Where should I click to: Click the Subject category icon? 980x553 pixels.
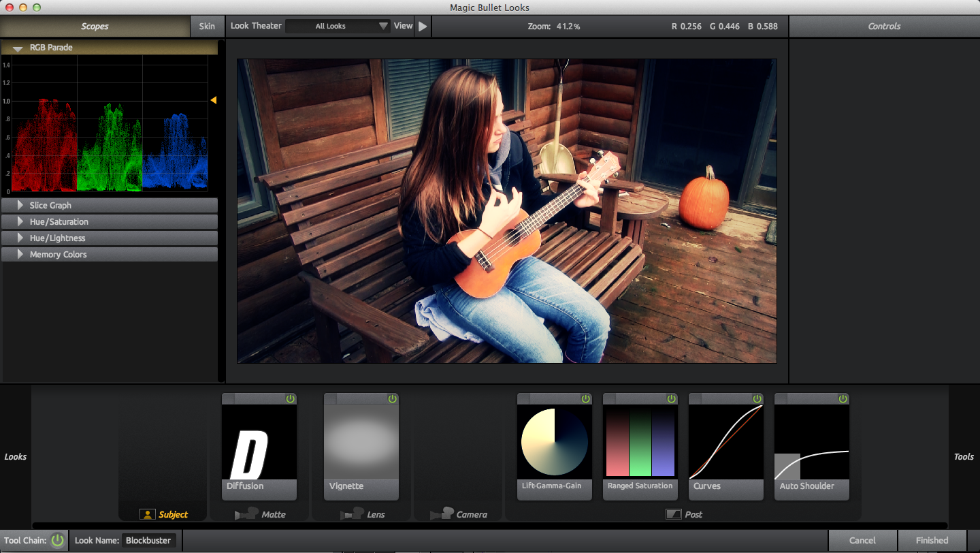pyautogui.click(x=148, y=514)
